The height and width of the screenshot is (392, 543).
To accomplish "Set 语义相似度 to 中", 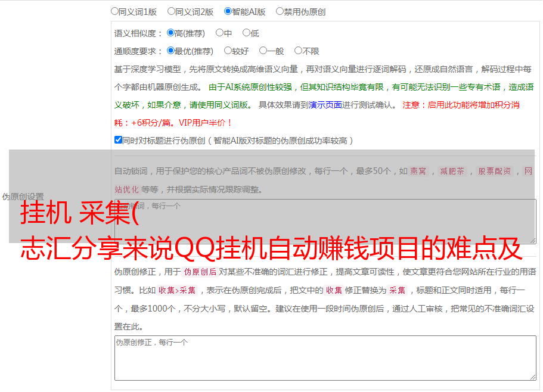I will click(219, 33).
